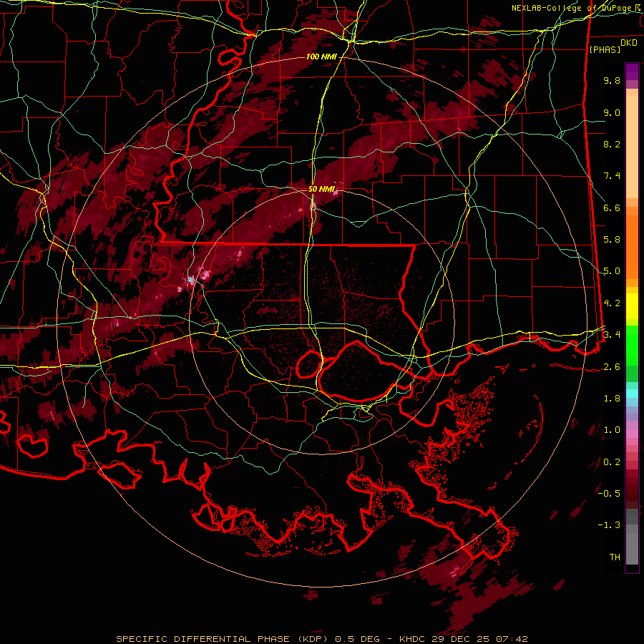
Task: Pick the pink segment near 1.0
Action: (632, 434)
